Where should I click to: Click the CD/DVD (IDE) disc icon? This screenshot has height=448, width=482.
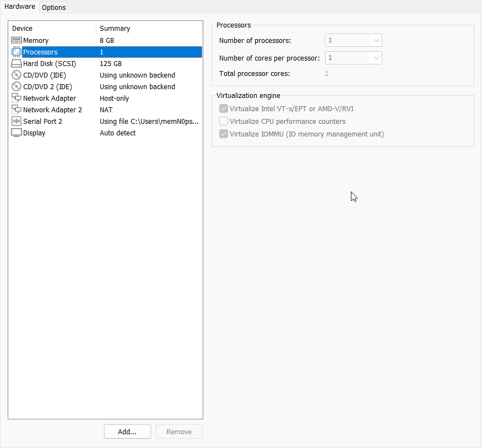(x=16, y=75)
